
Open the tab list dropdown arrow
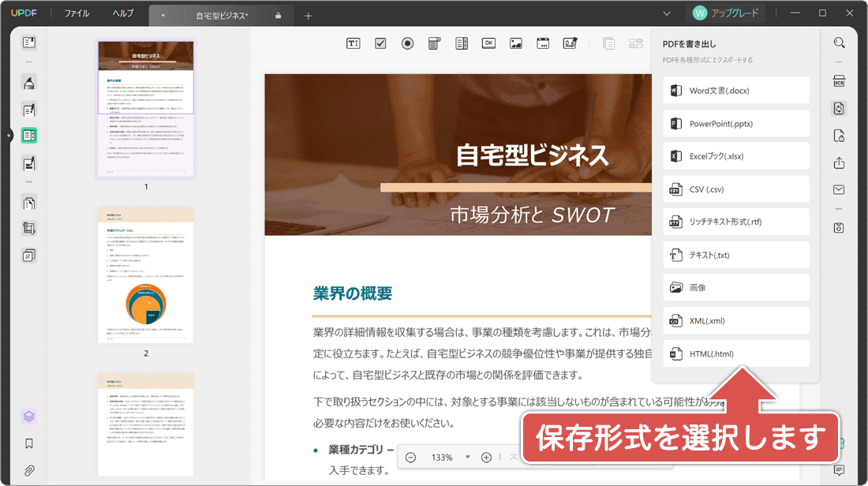(x=163, y=15)
